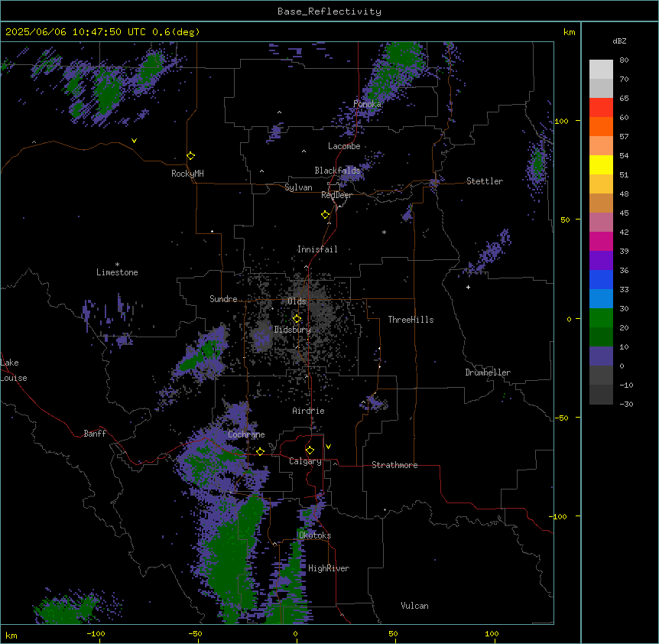Click the RockyMH label
The width and height of the screenshot is (659, 644).
(187, 174)
